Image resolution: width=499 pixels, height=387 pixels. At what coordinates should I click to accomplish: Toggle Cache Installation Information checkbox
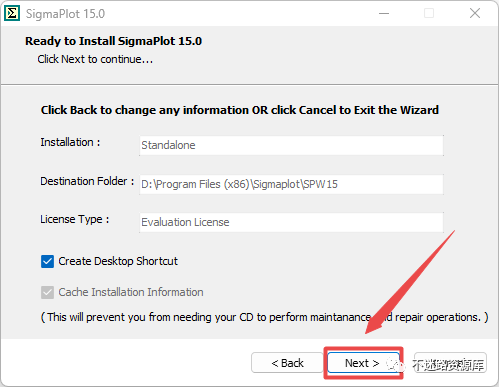(47, 292)
